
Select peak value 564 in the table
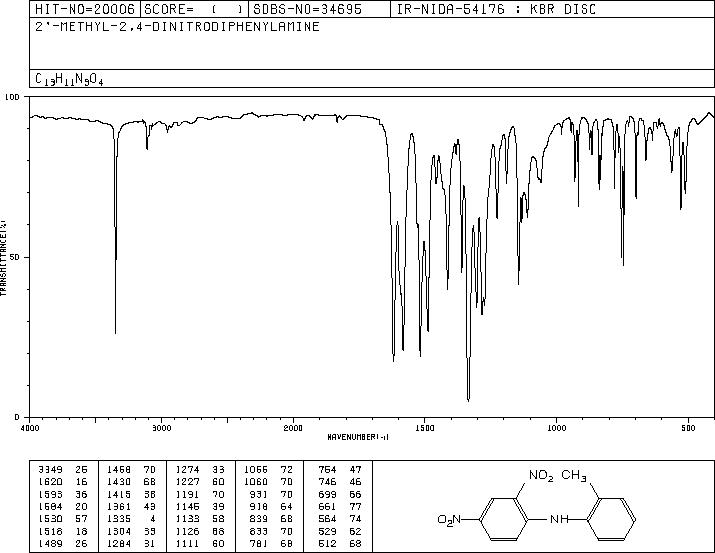click(x=327, y=519)
